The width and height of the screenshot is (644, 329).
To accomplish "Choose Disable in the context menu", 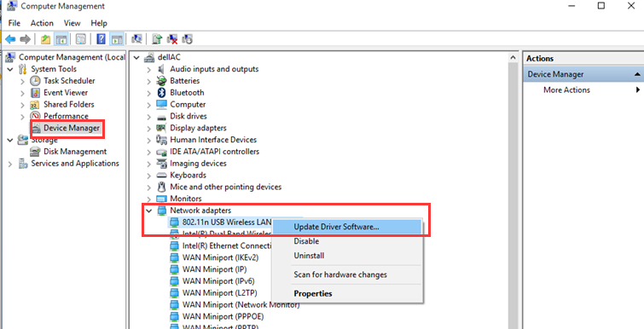I will pos(347,241).
